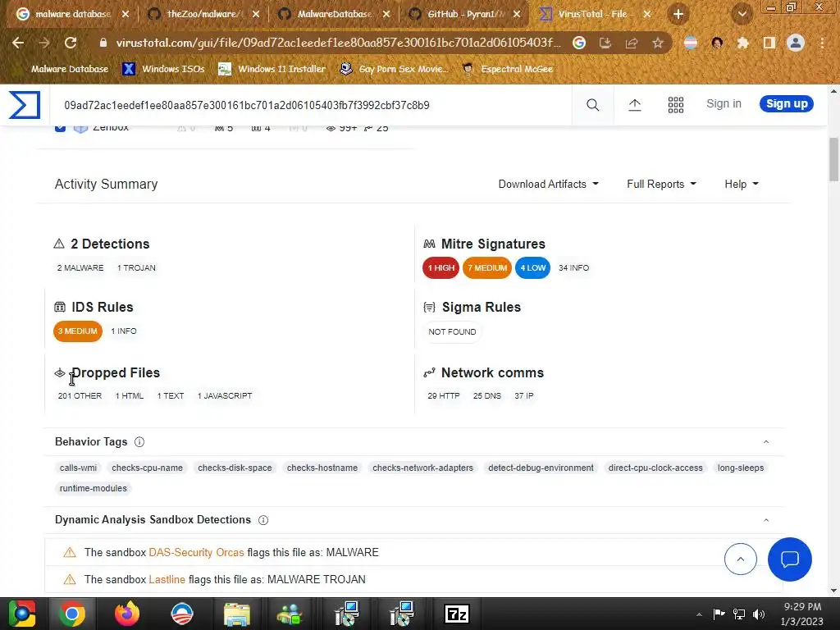The width and height of the screenshot is (840, 630).
Task: Collapse the Behavior Tags section
Action: point(766,442)
